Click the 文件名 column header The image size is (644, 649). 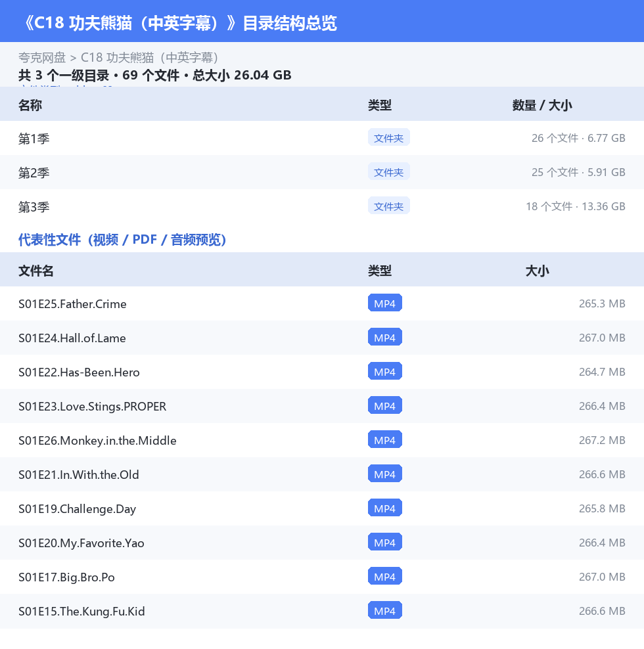point(35,271)
